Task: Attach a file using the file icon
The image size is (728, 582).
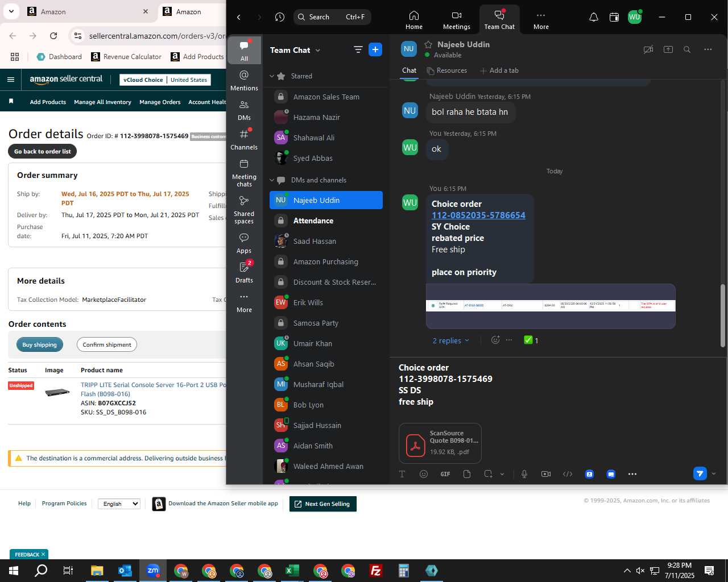Action: [x=467, y=474]
